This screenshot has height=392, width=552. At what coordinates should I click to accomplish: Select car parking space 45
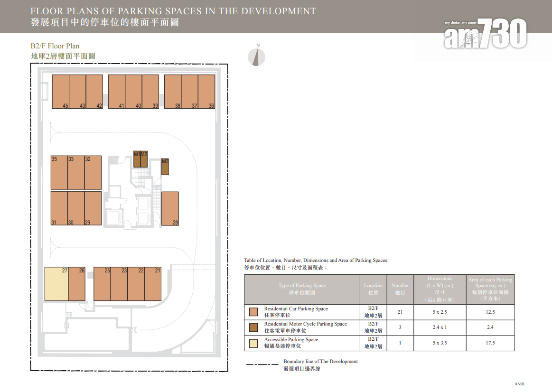point(60,92)
